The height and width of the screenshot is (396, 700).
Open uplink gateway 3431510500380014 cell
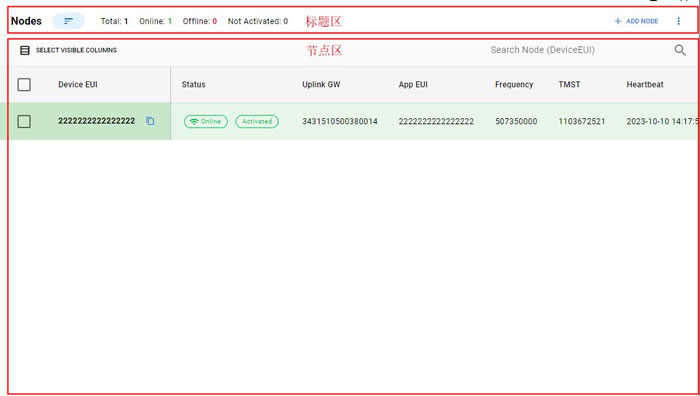point(340,121)
